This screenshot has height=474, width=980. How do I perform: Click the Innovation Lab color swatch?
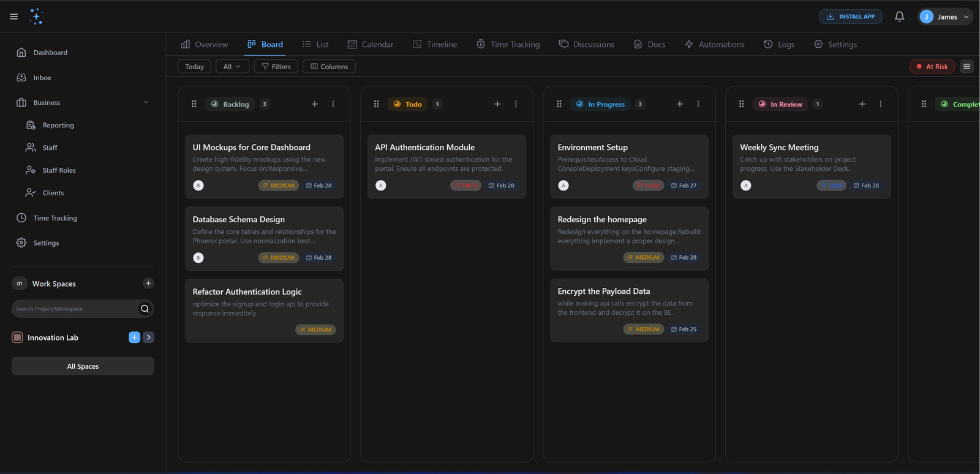18,337
